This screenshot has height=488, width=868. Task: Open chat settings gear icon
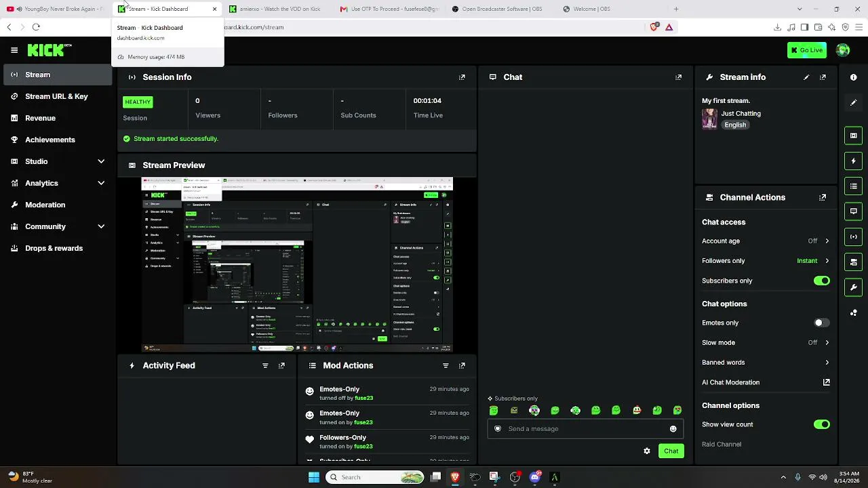point(647,451)
